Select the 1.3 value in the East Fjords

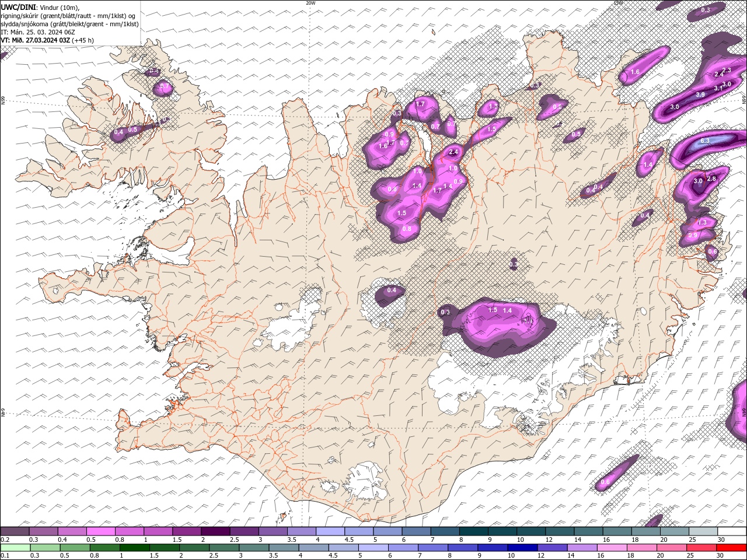(x=703, y=222)
